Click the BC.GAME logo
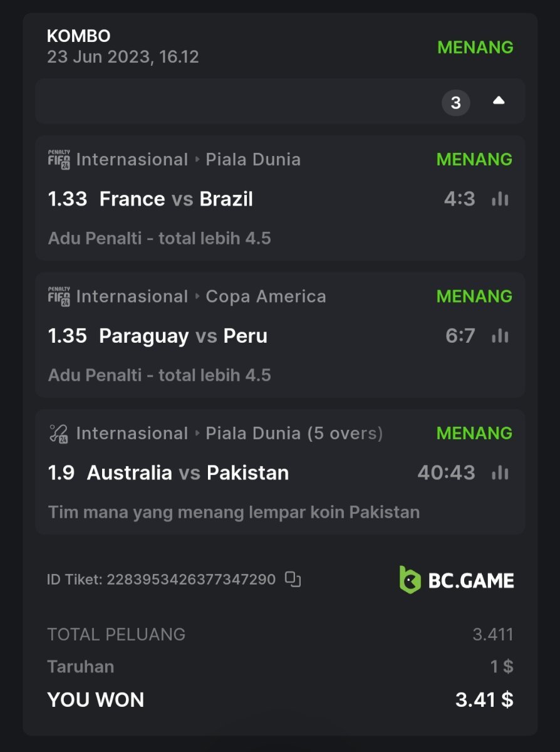This screenshot has width=560, height=752. (x=457, y=580)
